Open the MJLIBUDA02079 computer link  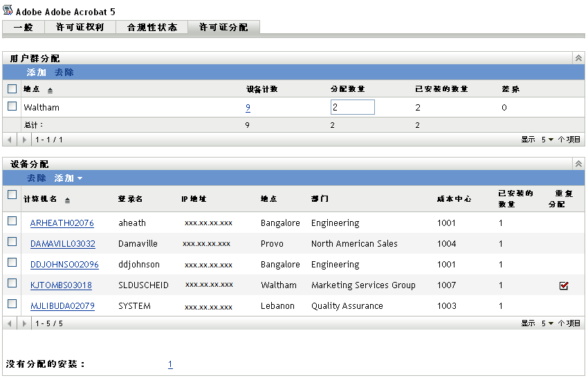pyautogui.click(x=62, y=305)
